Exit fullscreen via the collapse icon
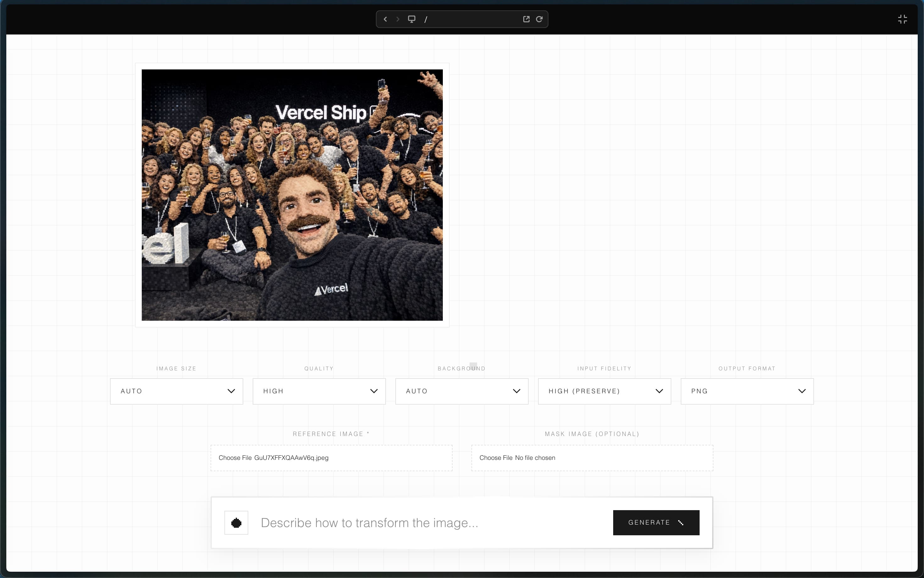The width and height of the screenshot is (924, 578). point(903,19)
